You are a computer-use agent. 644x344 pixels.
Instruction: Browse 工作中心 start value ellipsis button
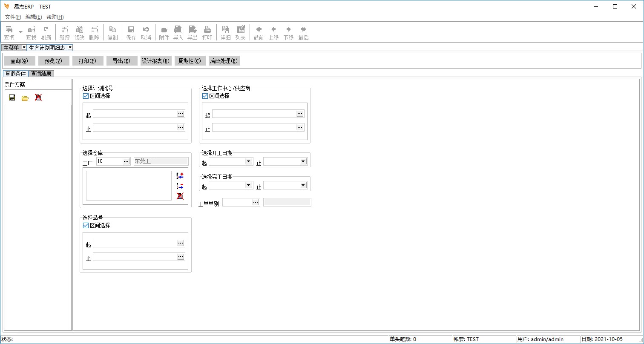pyautogui.click(x=300, y=114)
